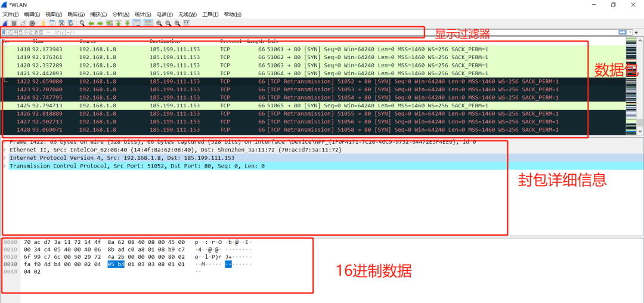Open the 分析(A) menu
The width and height of the screenshot is (644, 303).
[x=120, y=14]
